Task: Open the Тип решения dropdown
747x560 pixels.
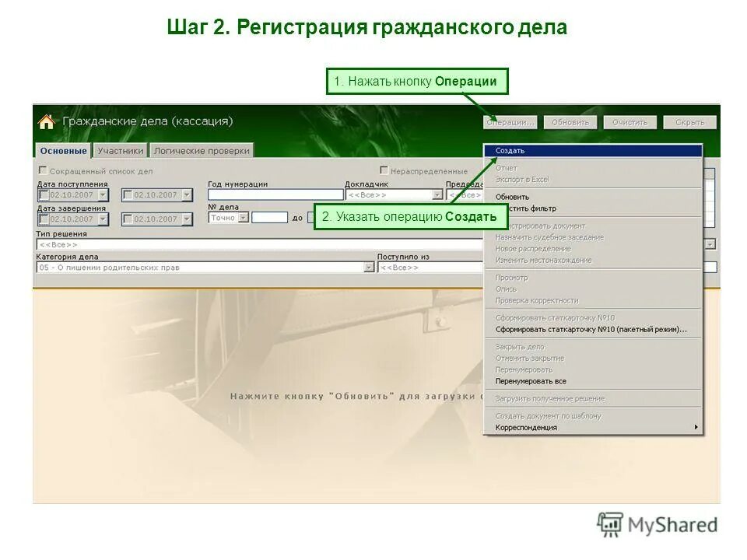Action: click(x=710, y=244)
